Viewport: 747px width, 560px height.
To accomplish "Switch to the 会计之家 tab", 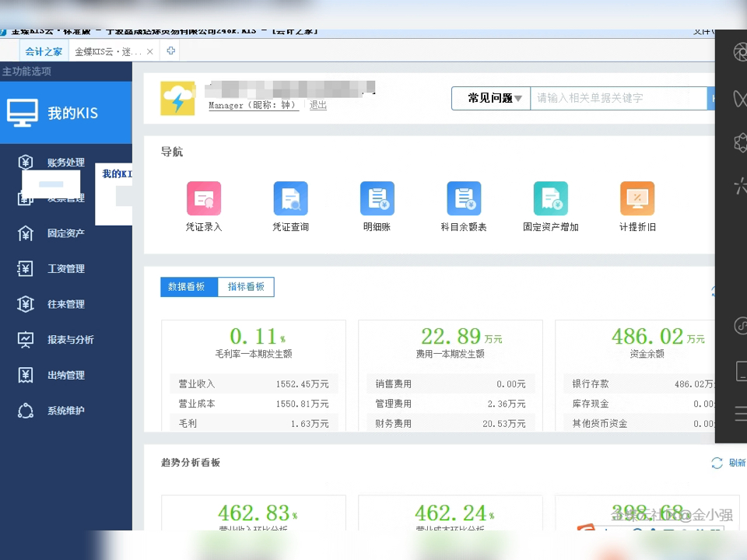I will 44,51.
